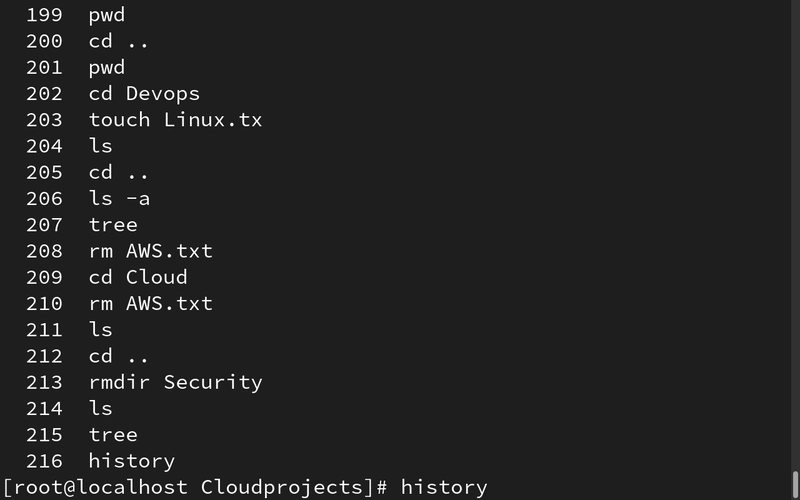Click the terminal scrollbar thumb at bottom

point(795,486)
